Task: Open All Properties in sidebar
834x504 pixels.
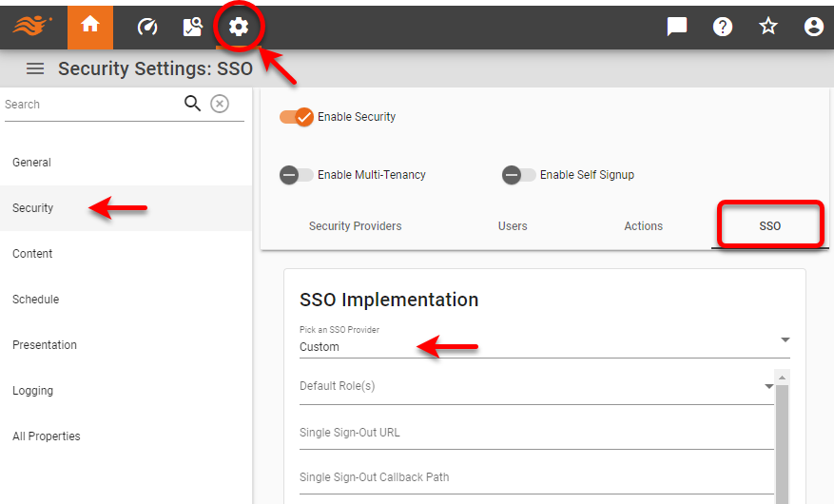Action: coord(46,436)
